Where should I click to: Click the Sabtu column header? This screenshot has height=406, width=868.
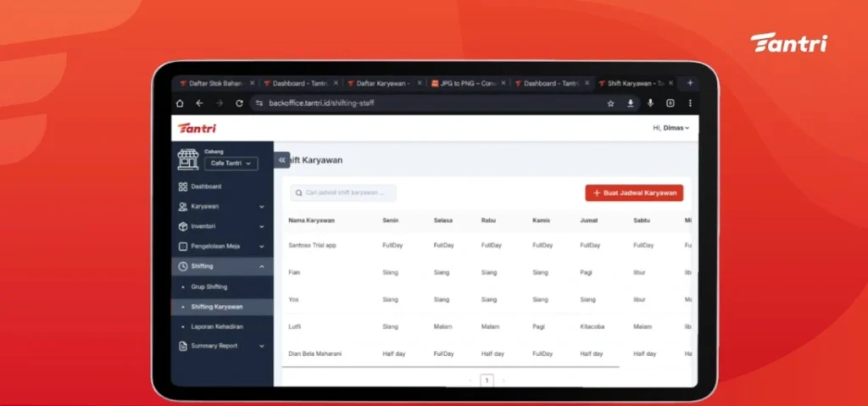point(642,220)
